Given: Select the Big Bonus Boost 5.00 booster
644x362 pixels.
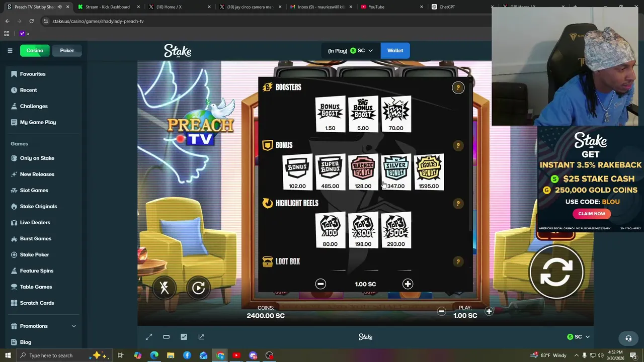Looking at the screenshot, I should pos(363,114).
